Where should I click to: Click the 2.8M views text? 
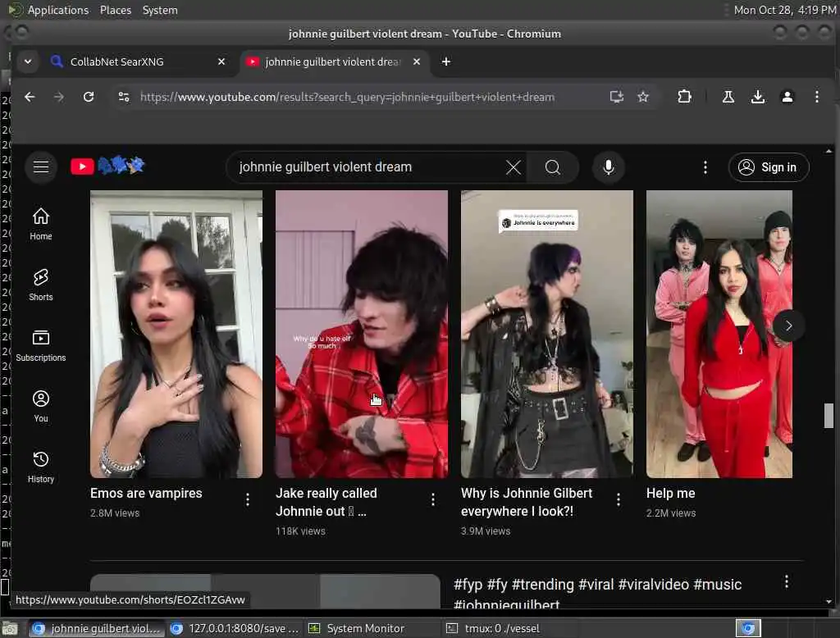(115, 513)
